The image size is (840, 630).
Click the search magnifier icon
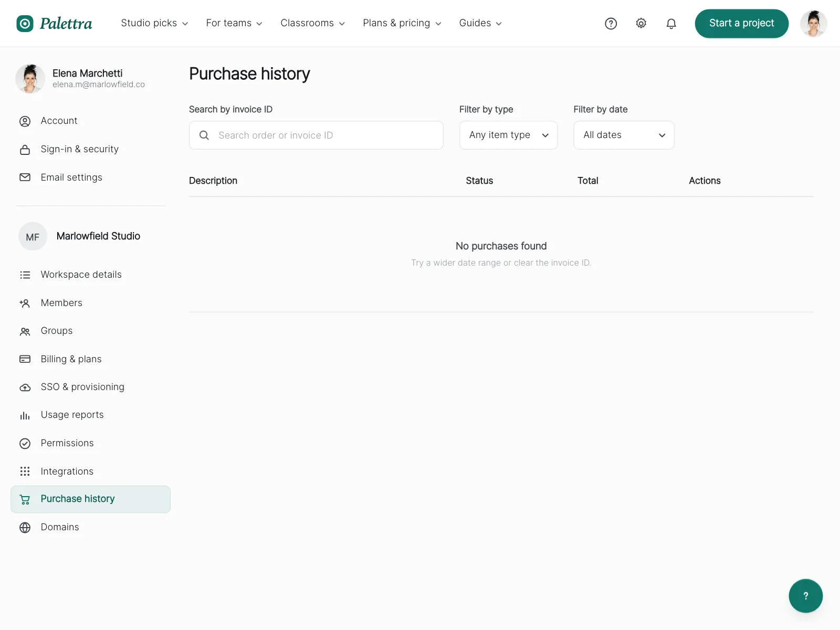(204, 135)
